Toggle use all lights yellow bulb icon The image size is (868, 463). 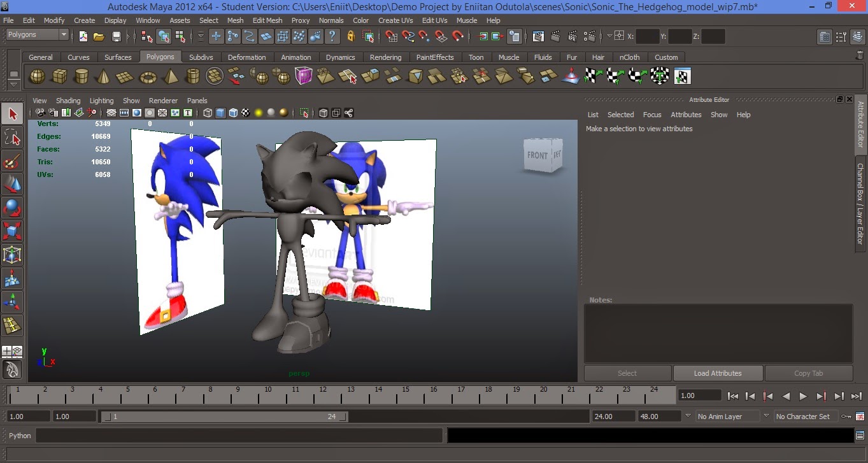(259, 113)
